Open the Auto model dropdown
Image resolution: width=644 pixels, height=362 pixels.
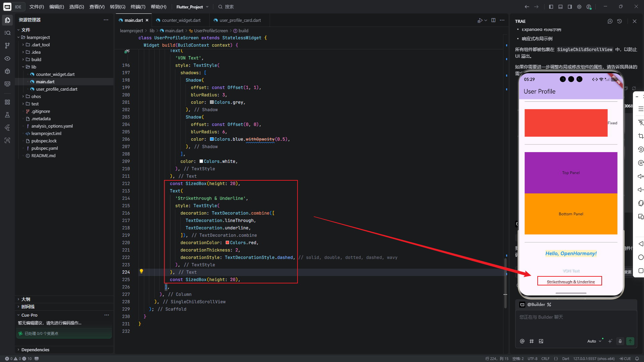pos(594,341)
